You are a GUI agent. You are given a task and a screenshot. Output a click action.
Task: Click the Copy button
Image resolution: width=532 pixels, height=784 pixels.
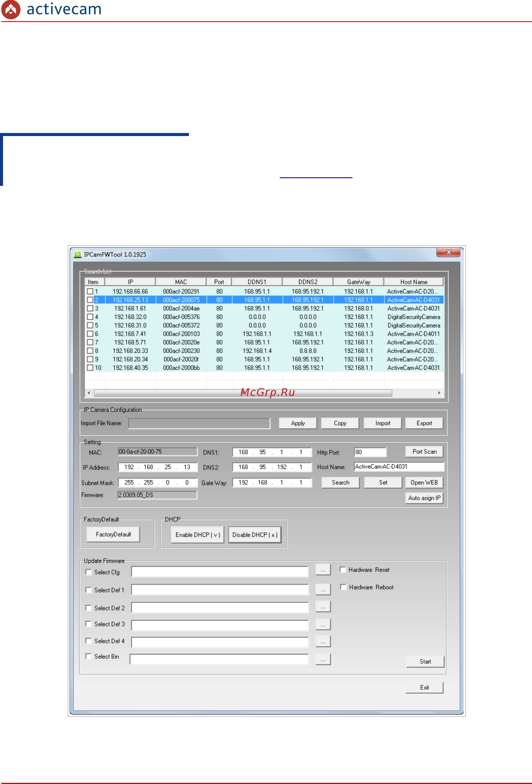(340, 423)
